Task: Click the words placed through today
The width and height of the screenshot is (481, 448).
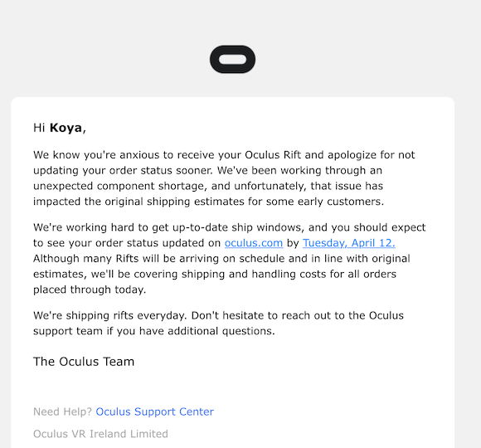Action: coord(90,290)
